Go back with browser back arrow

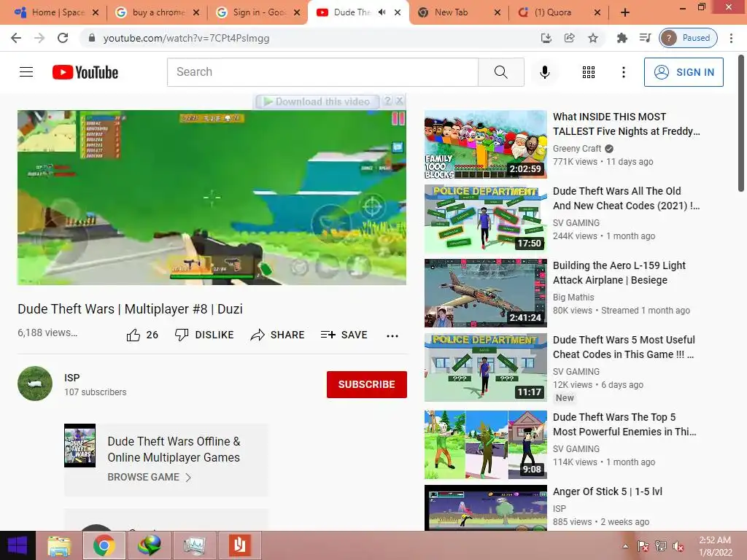point(16,38)
